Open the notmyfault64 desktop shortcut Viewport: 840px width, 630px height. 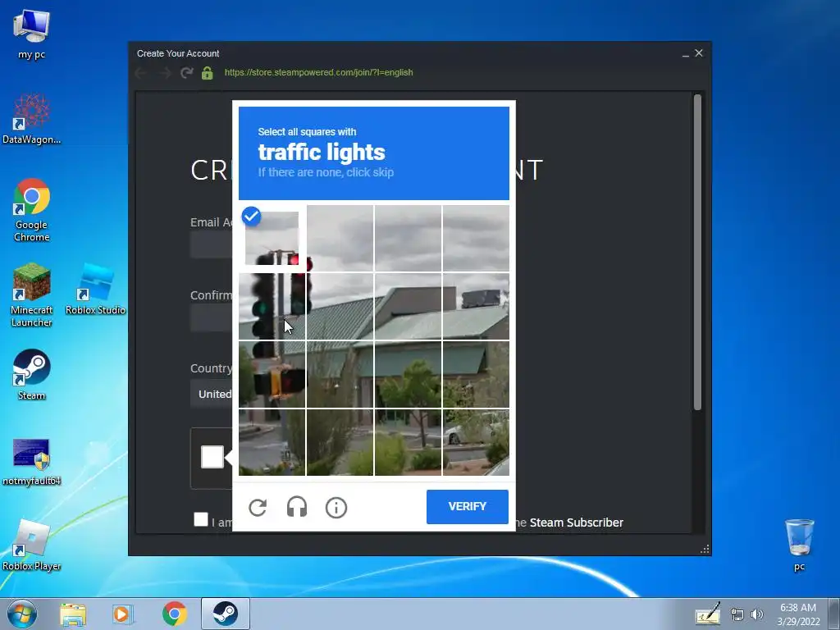coord(32,463)
